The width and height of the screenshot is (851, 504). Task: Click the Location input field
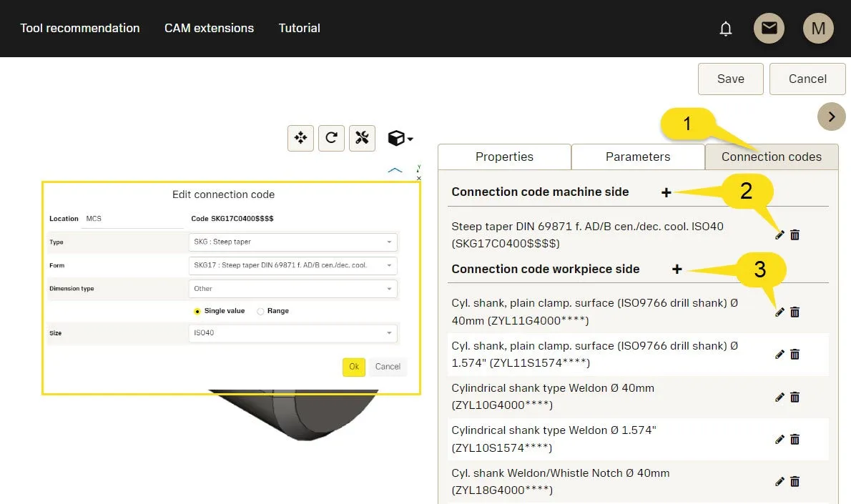tap(132, 219)
